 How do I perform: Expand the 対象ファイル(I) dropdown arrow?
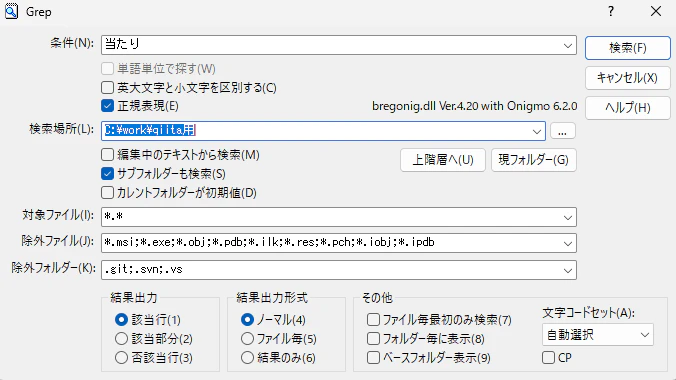point(568,217)
